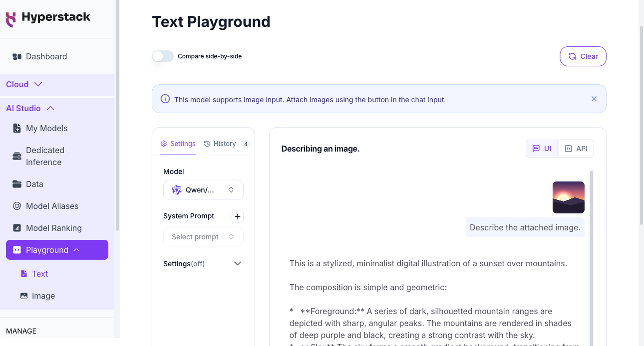Click the Settings gear icon in tab
The width and height of the screenshot is (644, 346).
164,144
